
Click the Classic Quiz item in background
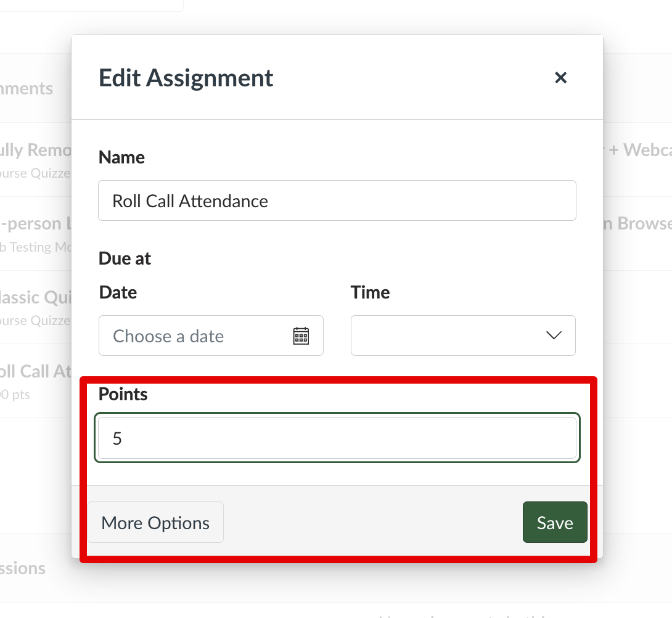click(36, 297)
